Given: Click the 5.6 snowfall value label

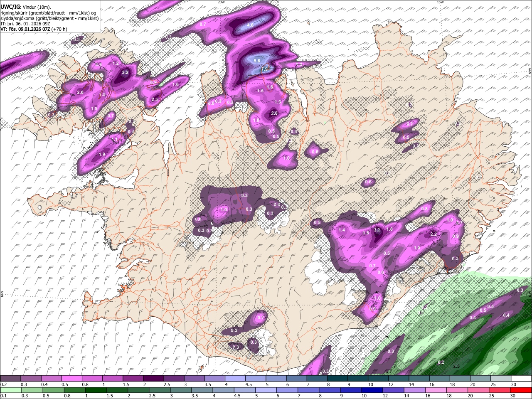Looking at the screenshot, I should pos(257,61).
